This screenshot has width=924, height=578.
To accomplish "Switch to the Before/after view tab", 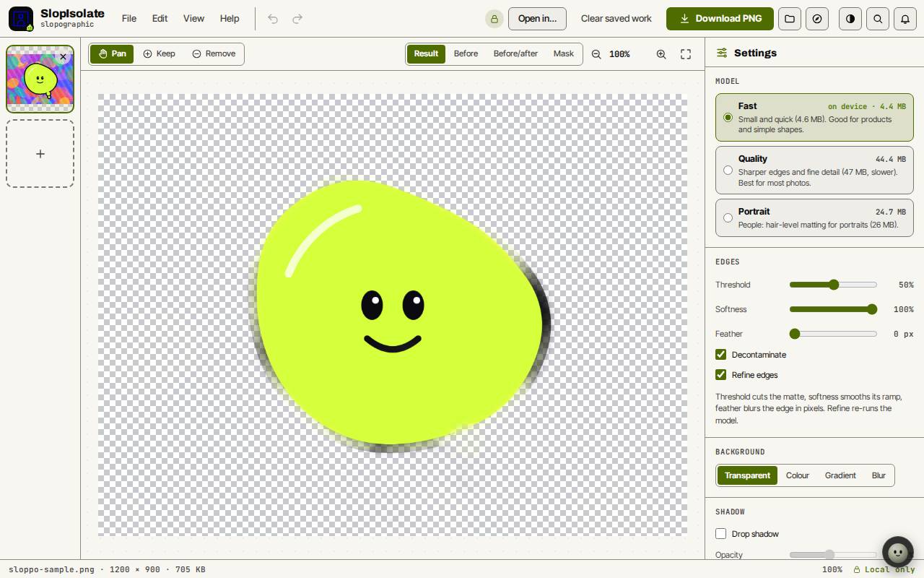I will click(515, 54).
